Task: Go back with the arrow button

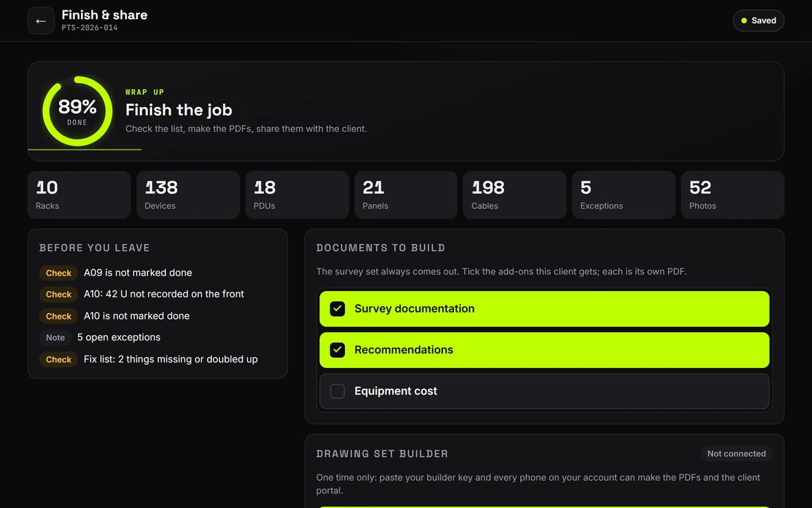Action: [41, 21]
